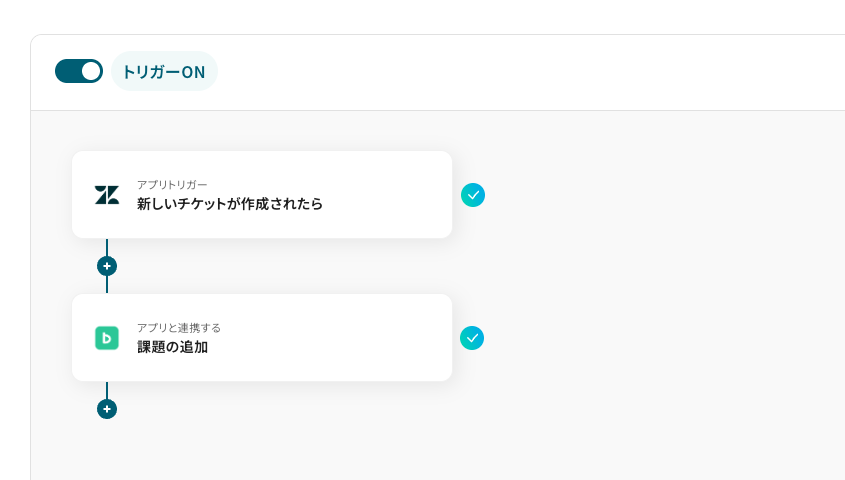Click the Backlog app icon

click(107, 338)
